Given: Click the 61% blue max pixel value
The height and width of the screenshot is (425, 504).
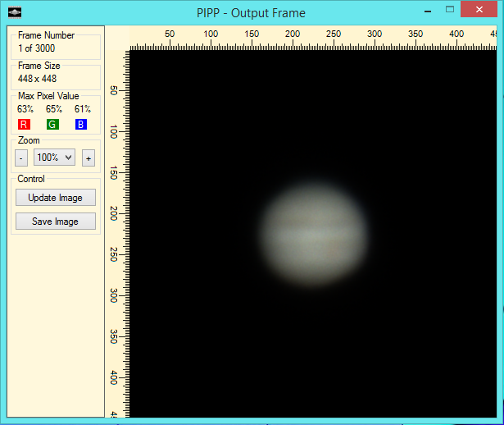Looking at the screenshot, I should pos(83,109).
